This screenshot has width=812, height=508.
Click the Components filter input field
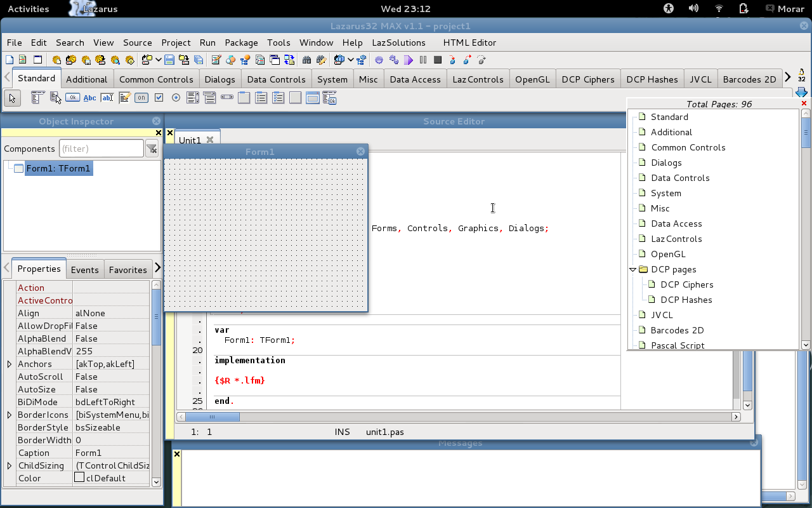101,149
